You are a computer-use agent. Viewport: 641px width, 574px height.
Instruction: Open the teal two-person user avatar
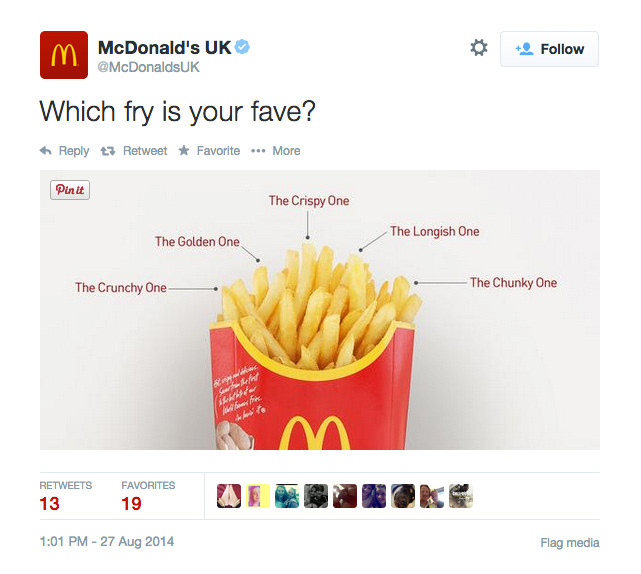pos(287,496)
